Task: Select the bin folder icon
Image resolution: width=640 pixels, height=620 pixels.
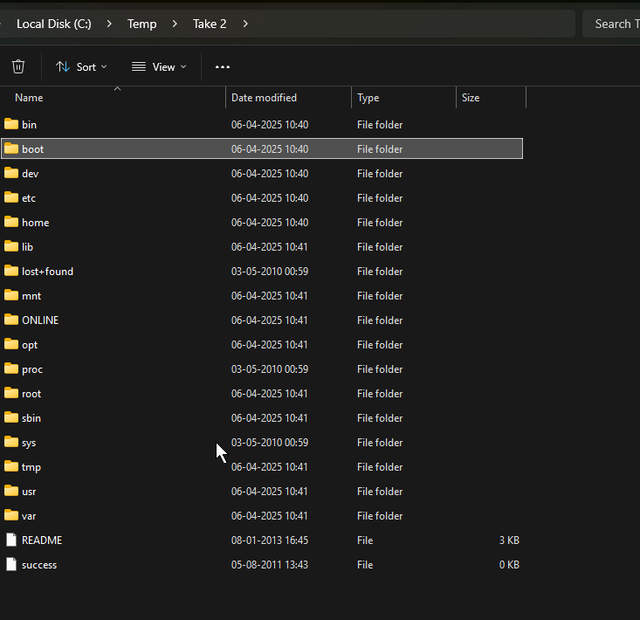Action: (11, 124)
